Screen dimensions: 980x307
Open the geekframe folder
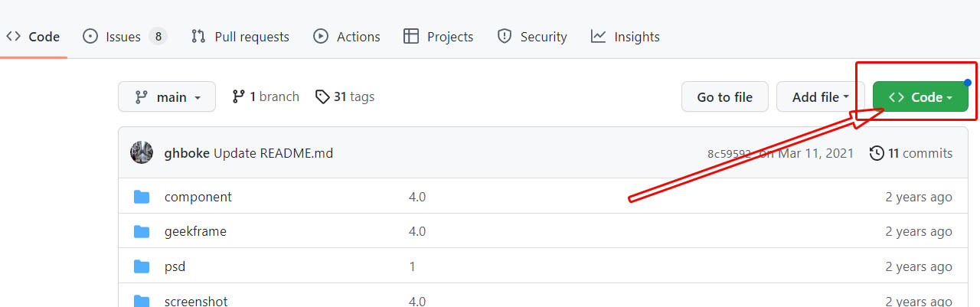tap(195, 231)
